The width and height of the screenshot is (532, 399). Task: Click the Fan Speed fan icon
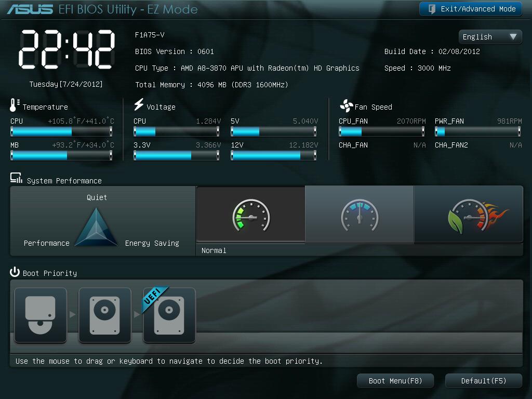347,106
